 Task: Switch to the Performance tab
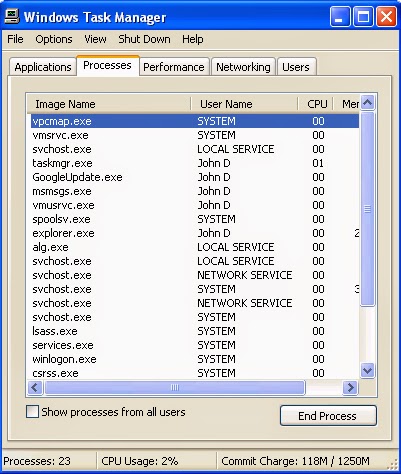174,67
